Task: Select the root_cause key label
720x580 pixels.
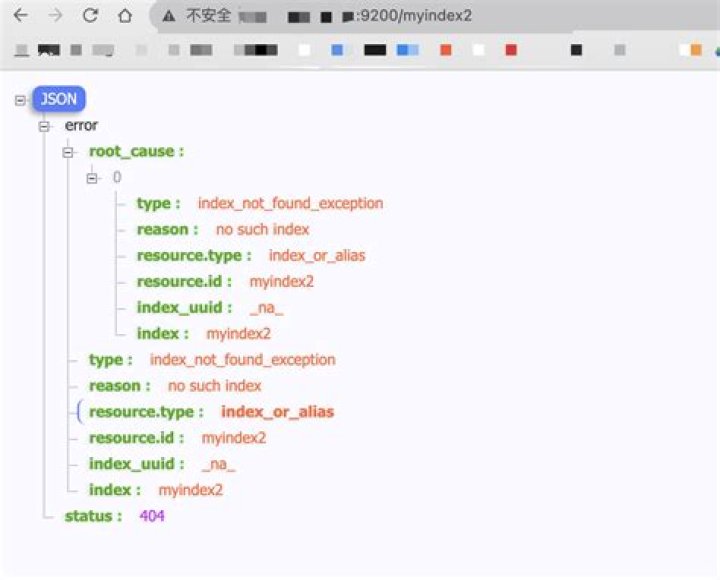Action: tap(136, 152)
